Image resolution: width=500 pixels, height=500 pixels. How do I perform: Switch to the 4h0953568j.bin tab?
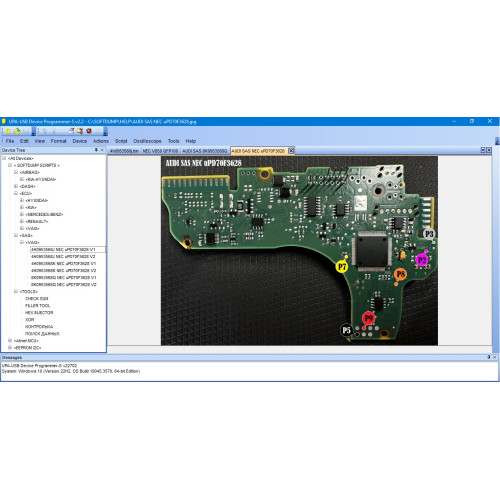[x=124, y=151]
